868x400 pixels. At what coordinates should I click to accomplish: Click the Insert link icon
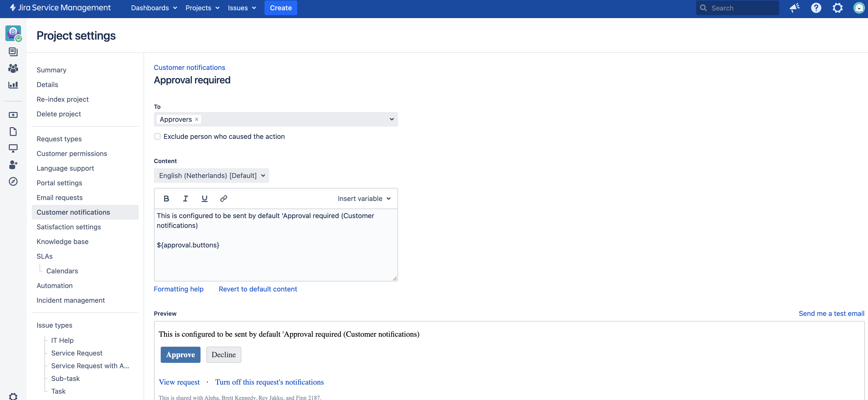tap(223, 199)
